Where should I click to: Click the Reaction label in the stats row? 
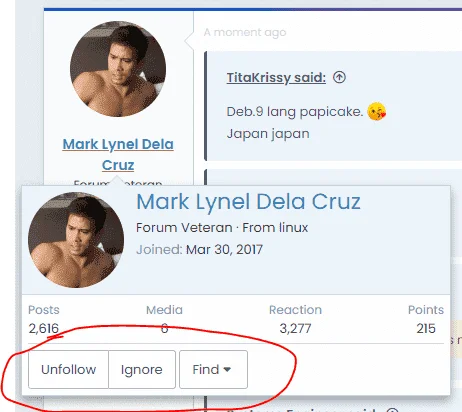tap(295, 310)
